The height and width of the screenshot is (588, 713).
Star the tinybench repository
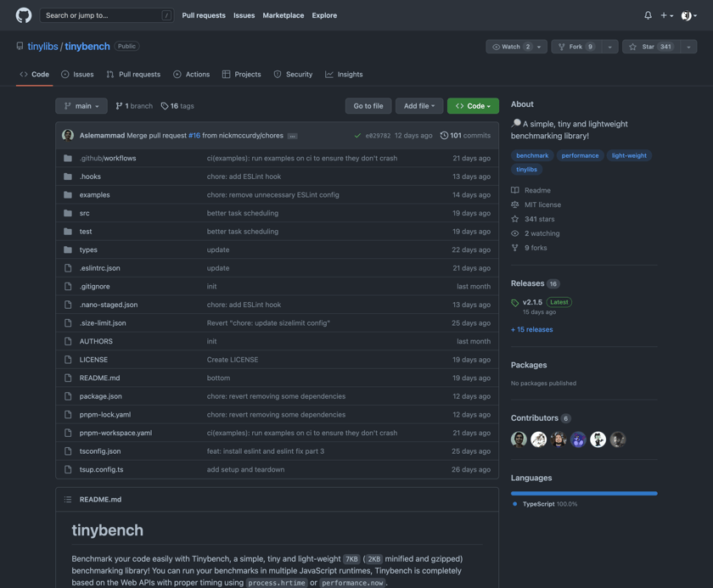click(x=651, y=47)
